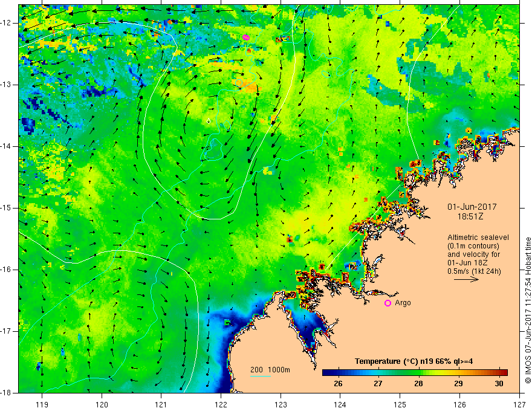This screenshot has width=532, height=411.
Task: Click the color bar label '26'
Action: [338, 384]
